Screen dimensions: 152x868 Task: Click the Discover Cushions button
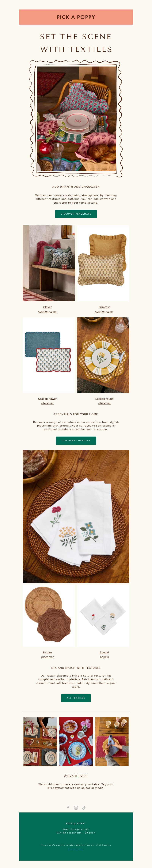tap(76, 440)
